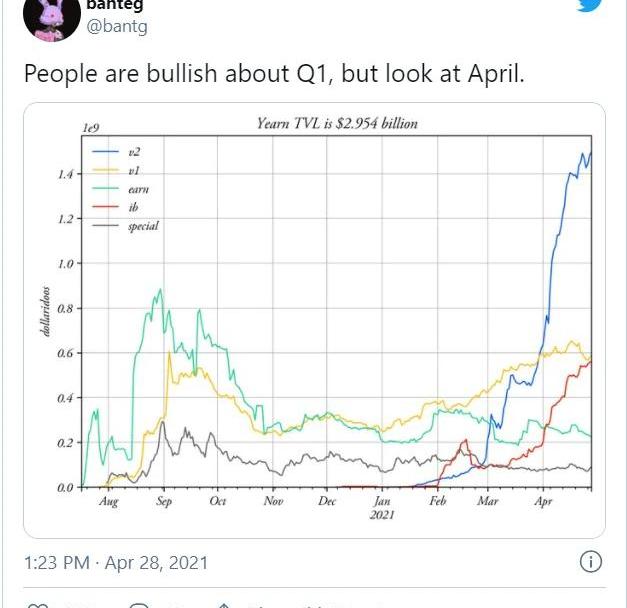This screenshot has height=608, width=627.
Task: Open the @bantg handle link
Action: [118, 26]
